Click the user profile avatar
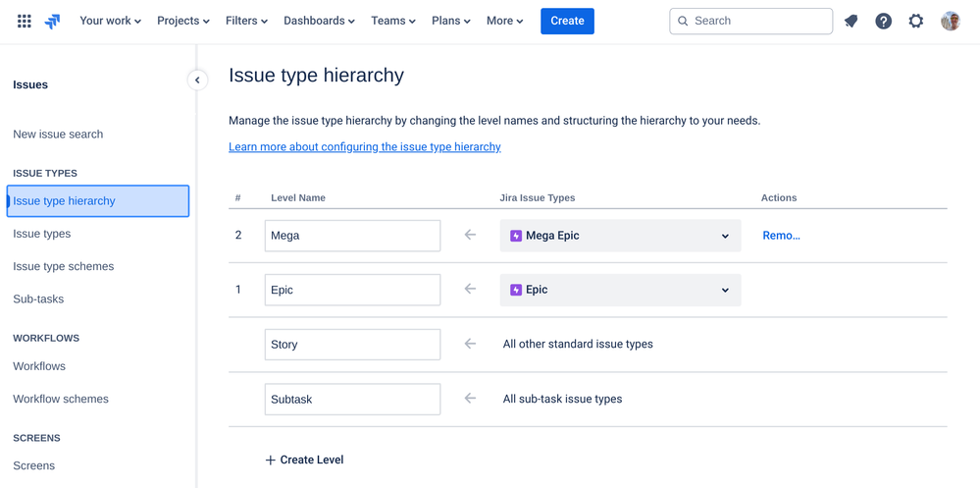 (x=950, y=21)
